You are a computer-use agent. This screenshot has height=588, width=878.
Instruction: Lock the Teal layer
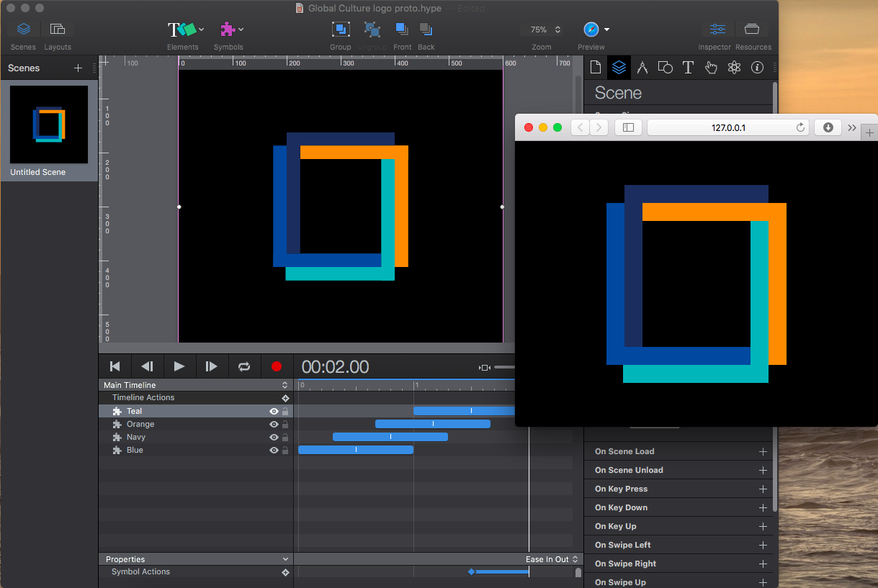[285, 412]
